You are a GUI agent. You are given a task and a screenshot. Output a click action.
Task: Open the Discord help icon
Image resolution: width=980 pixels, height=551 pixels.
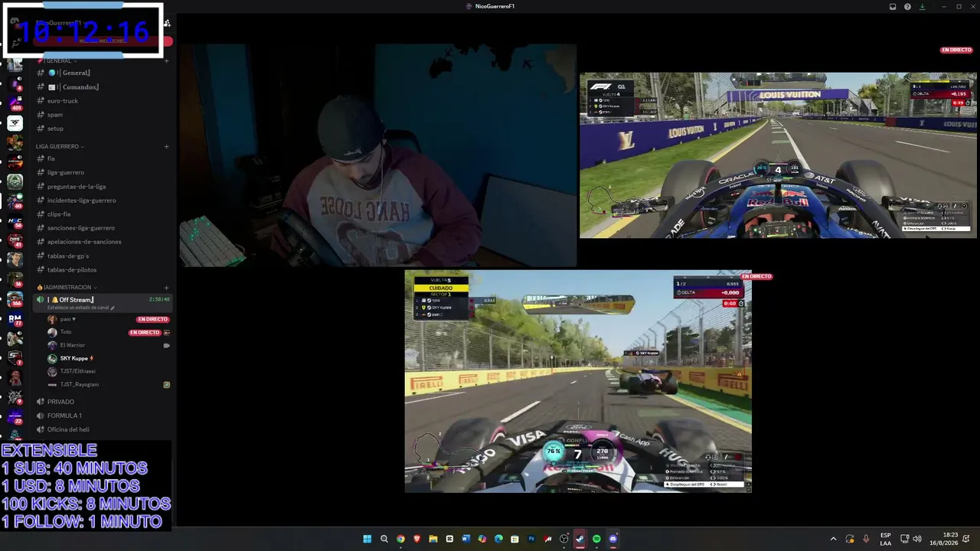coord(907,6)
